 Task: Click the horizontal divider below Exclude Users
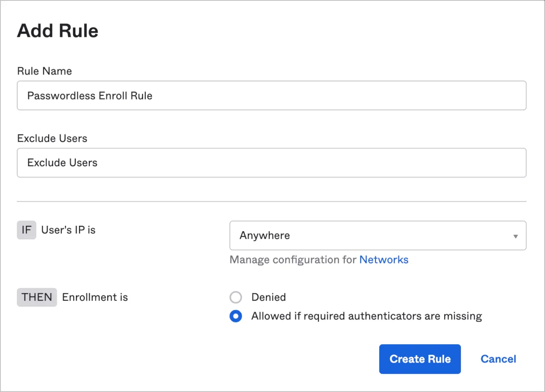271,201
